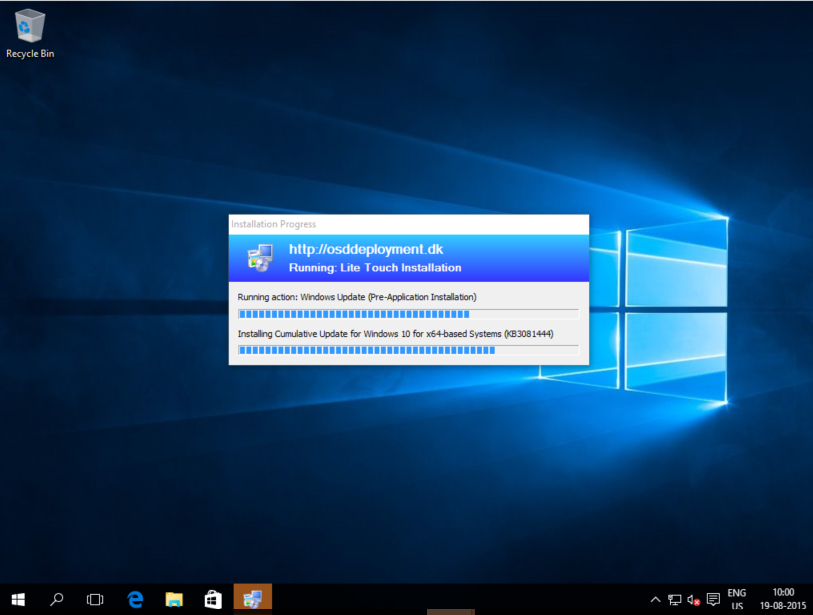813x615 pixels.
Task: Open the Recycle Bin desktop icon
Action: click(30, 32)
